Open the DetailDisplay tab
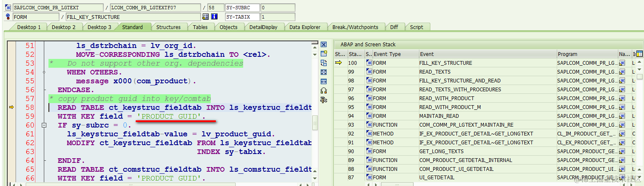 (263, 27)
